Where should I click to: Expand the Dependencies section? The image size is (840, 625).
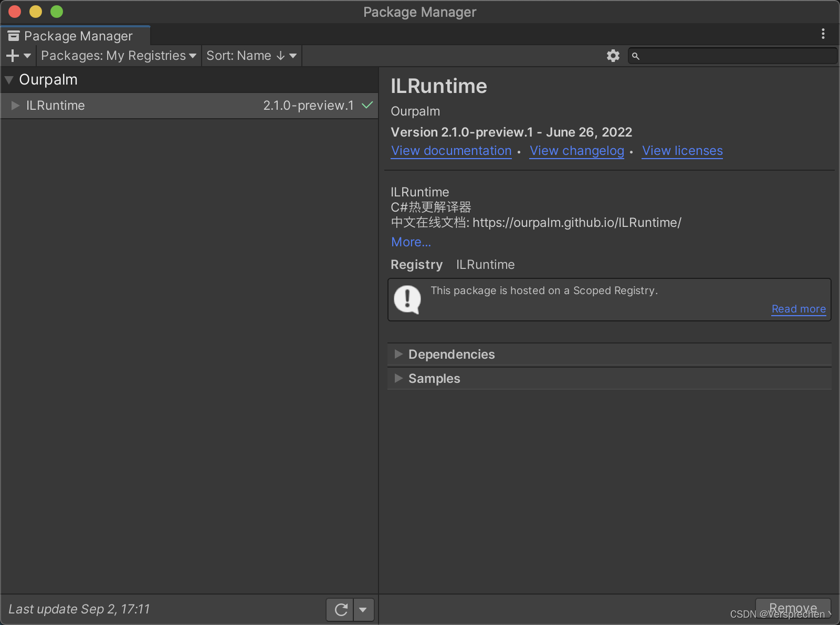pyautogui.click(x=399, y=354)
